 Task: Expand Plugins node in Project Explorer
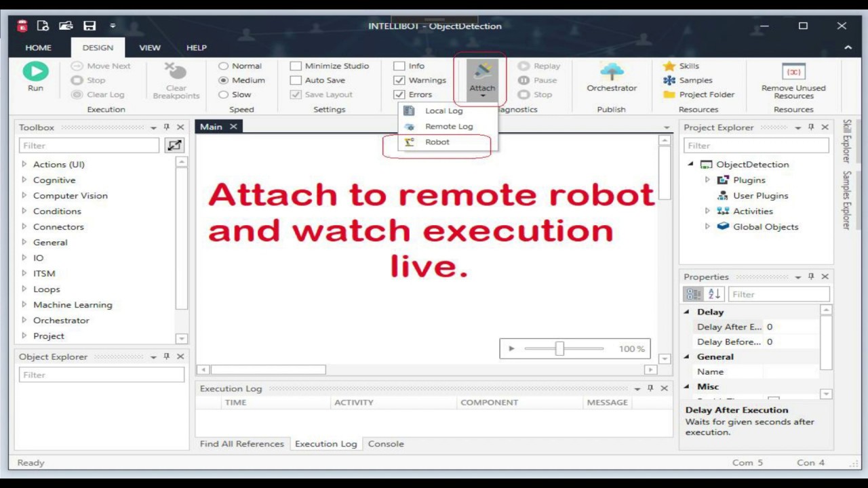pos(707,180)
